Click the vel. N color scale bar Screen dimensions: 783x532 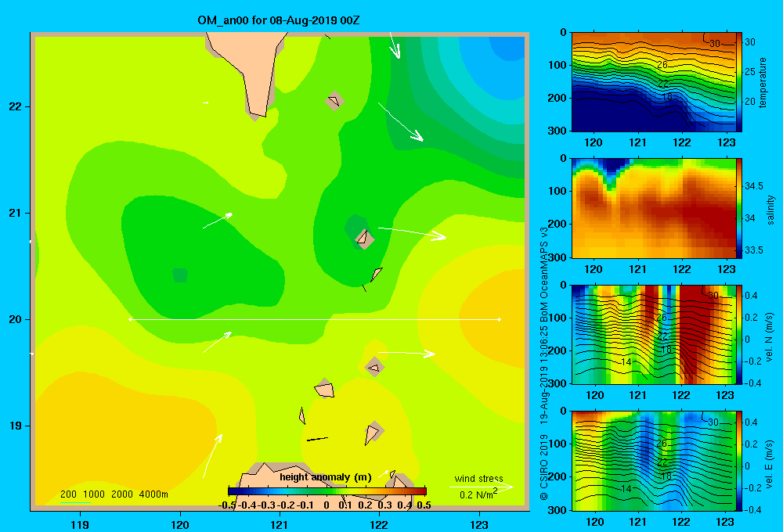(x=739, y=334)
